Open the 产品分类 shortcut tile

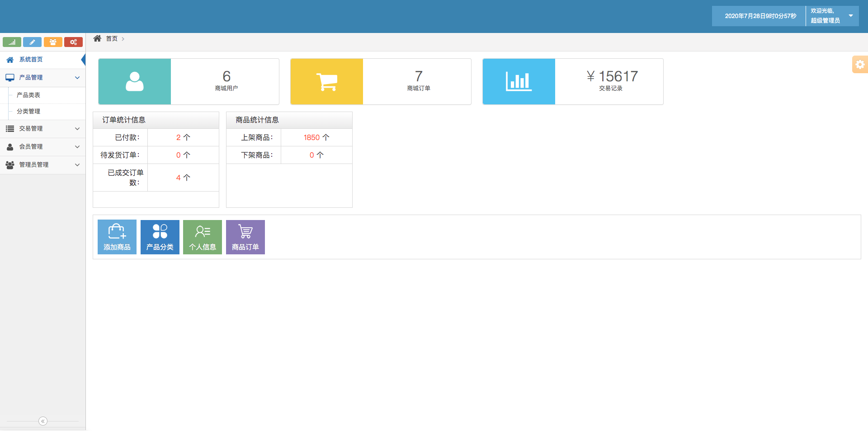160,237
